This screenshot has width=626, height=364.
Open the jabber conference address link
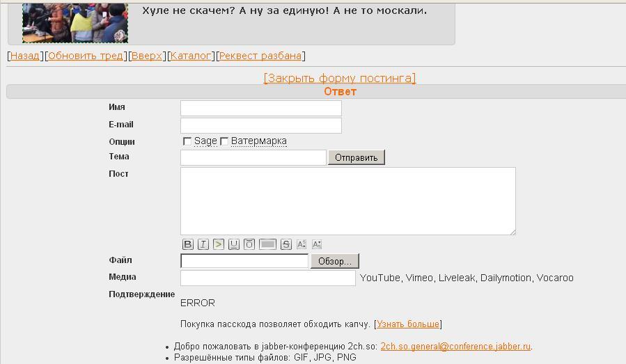(x=455, y=347)
